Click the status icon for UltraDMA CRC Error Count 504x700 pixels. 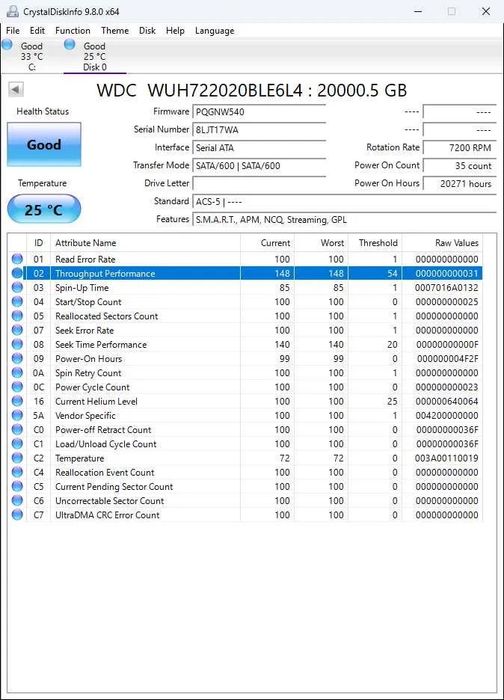(x=17, y=515)
